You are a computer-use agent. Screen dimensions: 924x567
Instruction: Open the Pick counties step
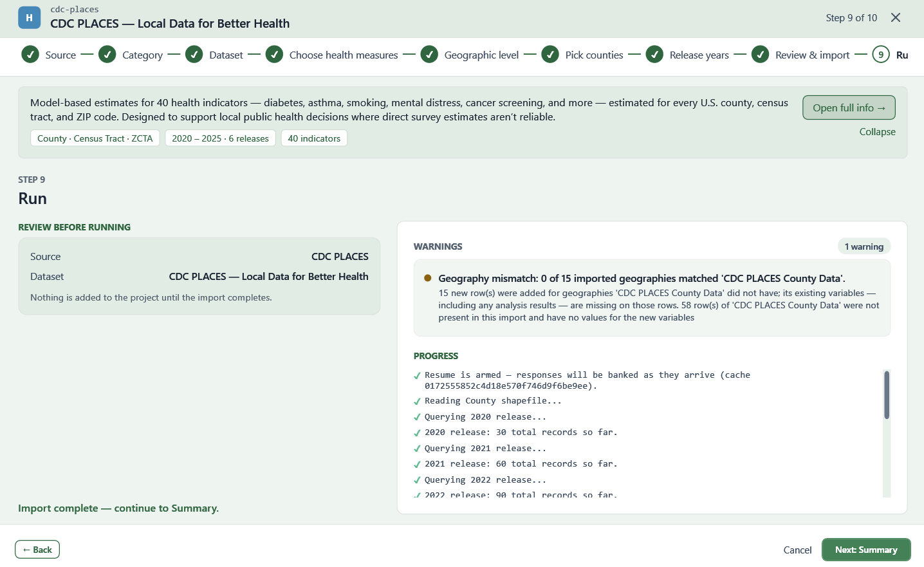click(594, 55)
